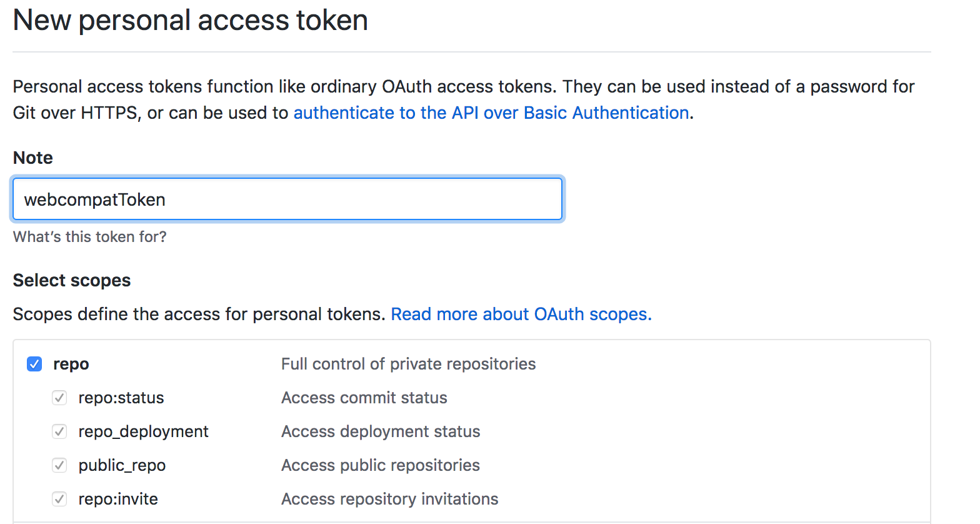The image size is (980, 524).
Task: Click the 'What's this token for?' hint
Action: click(90, 237)
